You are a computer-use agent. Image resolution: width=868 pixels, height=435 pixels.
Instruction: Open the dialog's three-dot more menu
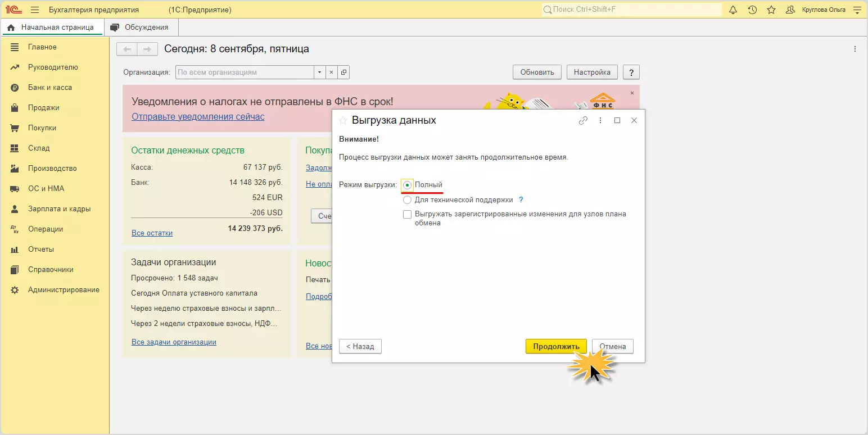click(600, 120)
